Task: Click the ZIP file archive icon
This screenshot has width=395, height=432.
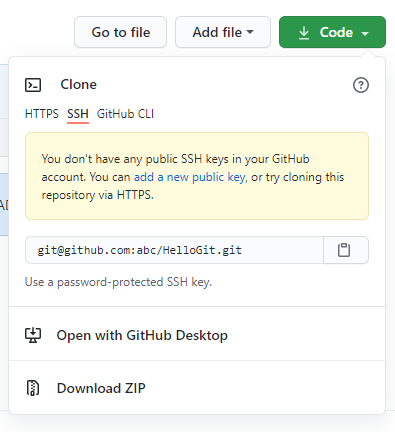Action: tap(33, 388)
